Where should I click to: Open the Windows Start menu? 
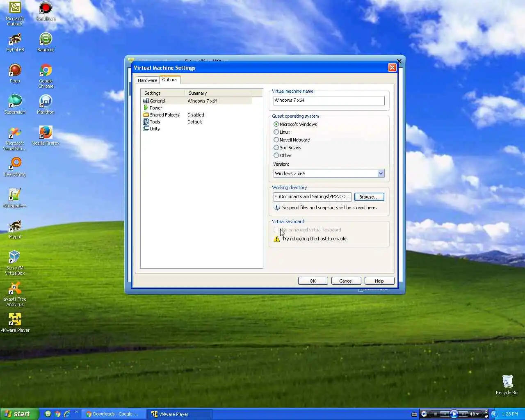pyautogui.click(x=19, y=414)
